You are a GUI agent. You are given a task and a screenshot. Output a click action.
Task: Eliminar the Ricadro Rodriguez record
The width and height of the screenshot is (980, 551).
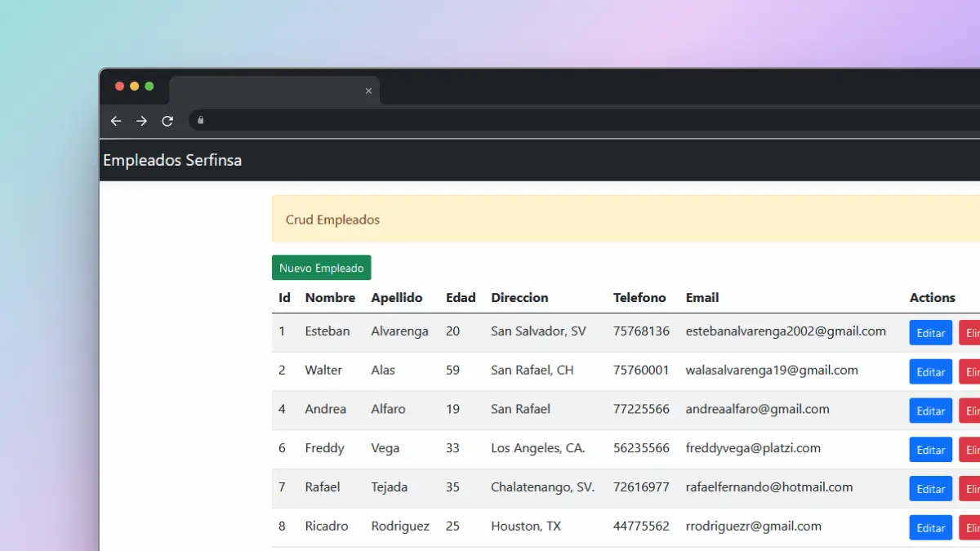click(x=972, y=527)
